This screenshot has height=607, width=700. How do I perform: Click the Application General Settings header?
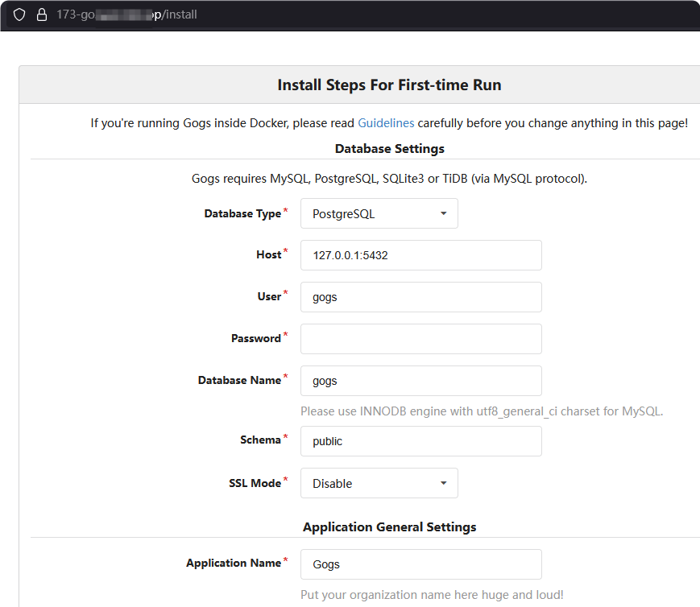(389, 527)
